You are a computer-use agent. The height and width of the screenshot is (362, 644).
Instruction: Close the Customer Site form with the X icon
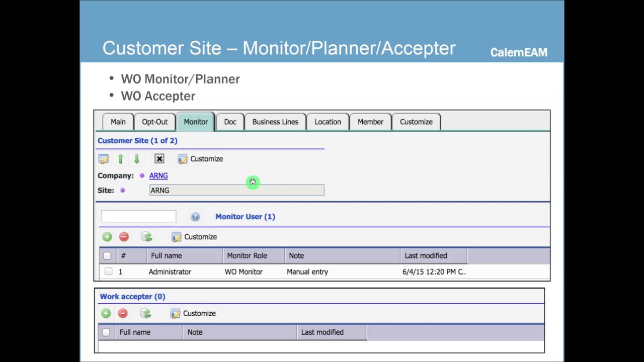[159, 159]
